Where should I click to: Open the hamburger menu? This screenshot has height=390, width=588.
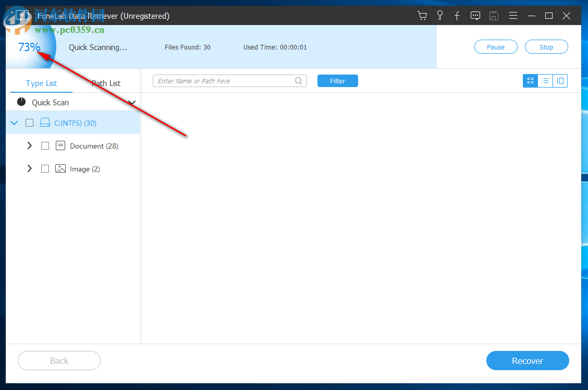tap(513, 16)
